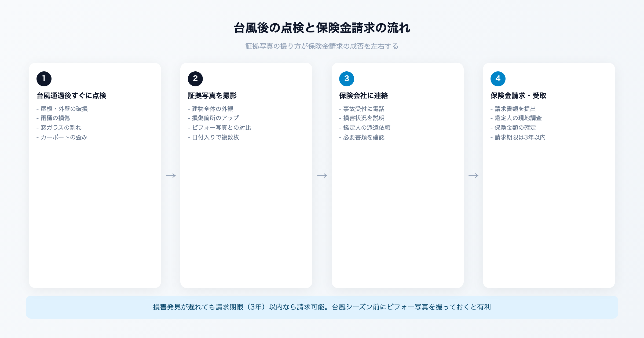Click the item 日付入りで複数枚
Image resolution: width=644 pixels, height=338 pixels.
214,137
